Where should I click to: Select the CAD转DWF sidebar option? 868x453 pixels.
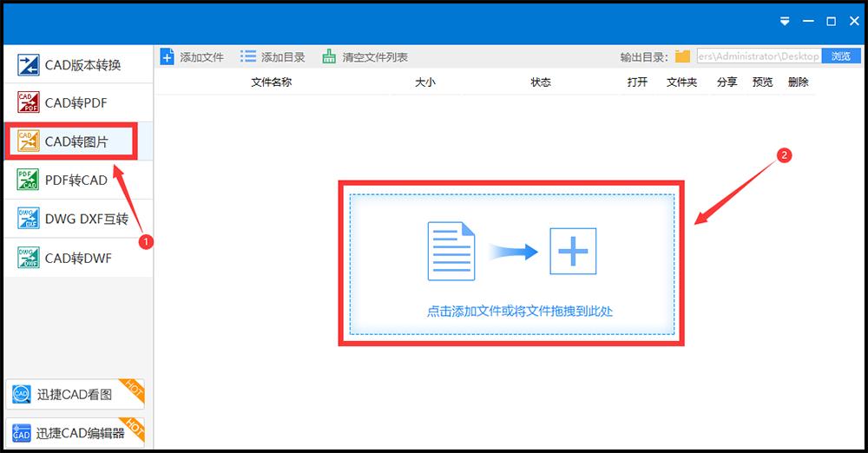(x=78, y=258)
